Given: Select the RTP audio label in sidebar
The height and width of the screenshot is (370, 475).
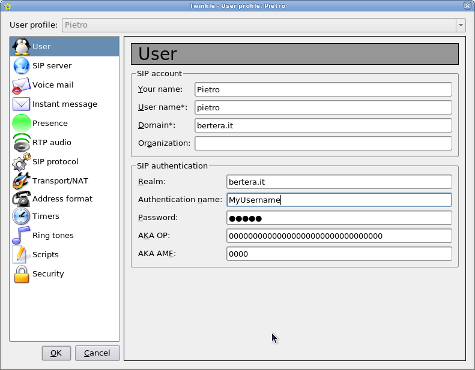Looking at the screenshot, I should pyautogui.click(x=52, y=142).
